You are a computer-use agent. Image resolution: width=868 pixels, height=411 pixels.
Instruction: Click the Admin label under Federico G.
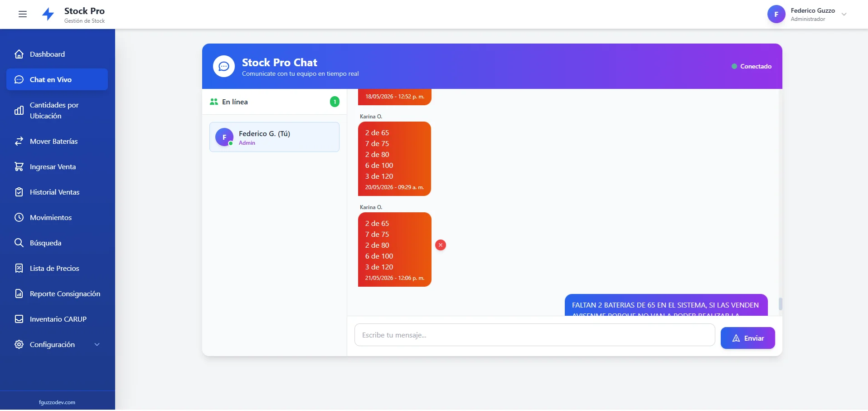pyautogui.click(x=247, y=143)
